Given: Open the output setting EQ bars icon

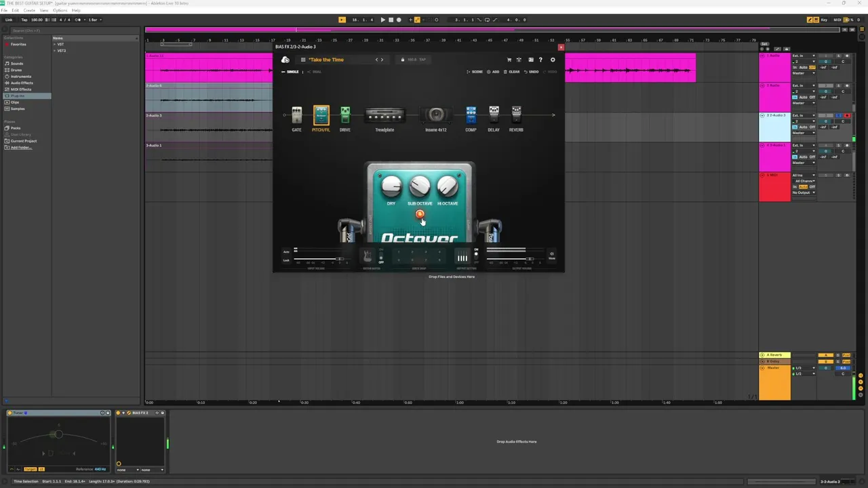Looking at the screenshot, I should tap(462, 257).
